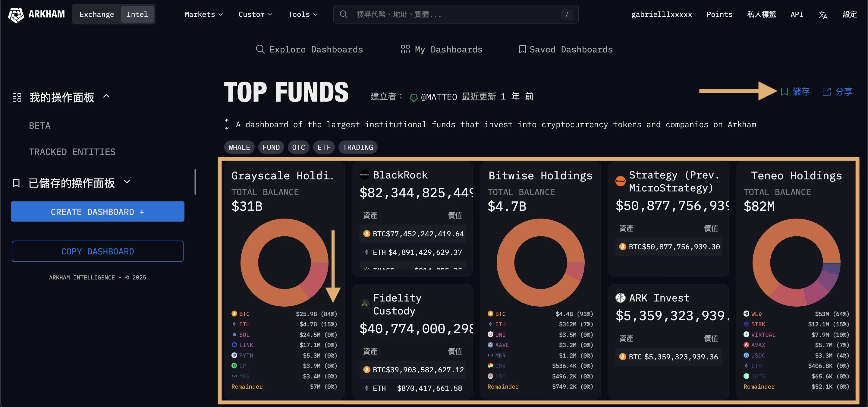The width and height of the screenshot is (868, 407).
Task: Click the BlackRock logo icon
Action: (x=365, y=175)
